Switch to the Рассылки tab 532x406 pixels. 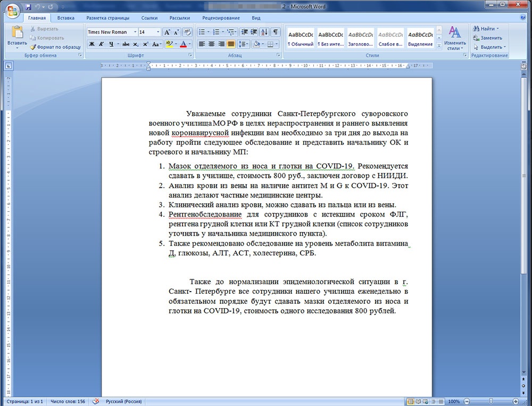(179, 18)
